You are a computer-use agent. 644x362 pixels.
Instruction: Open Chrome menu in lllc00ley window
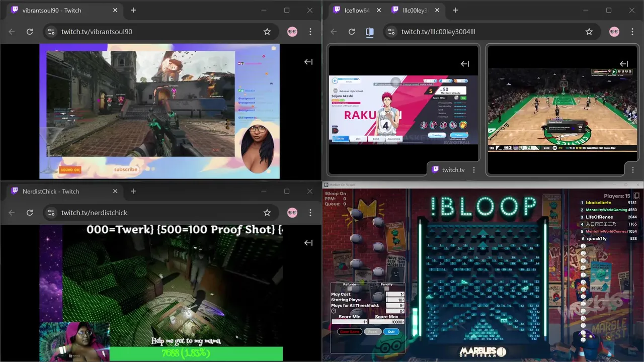point(632,32)
